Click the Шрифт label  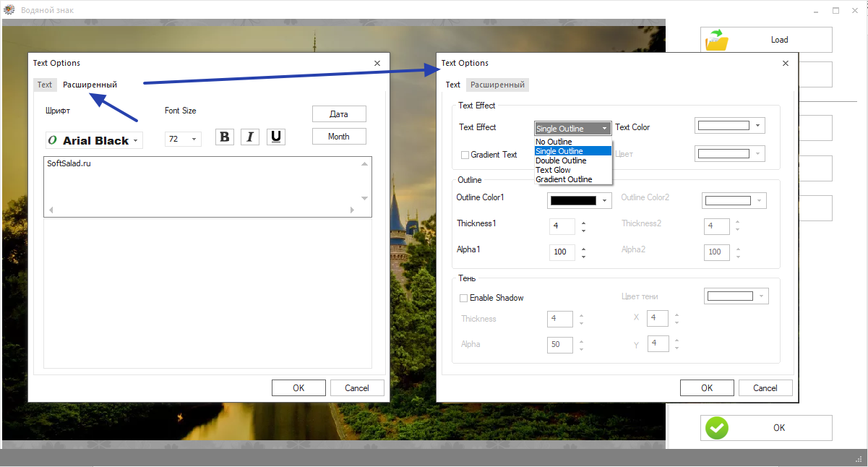59,111
